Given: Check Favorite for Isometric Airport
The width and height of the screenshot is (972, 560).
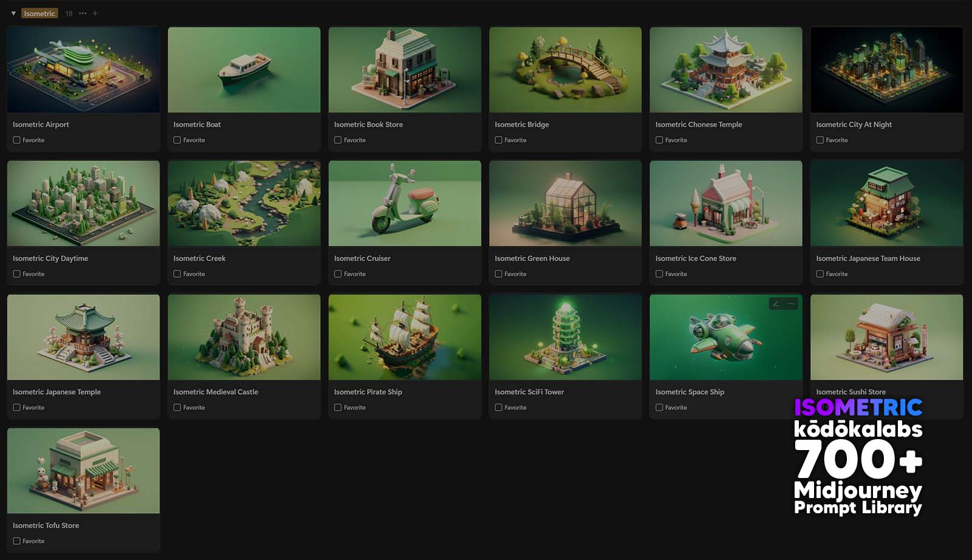Looking at the screenshot, I should (x=17, y=140).
